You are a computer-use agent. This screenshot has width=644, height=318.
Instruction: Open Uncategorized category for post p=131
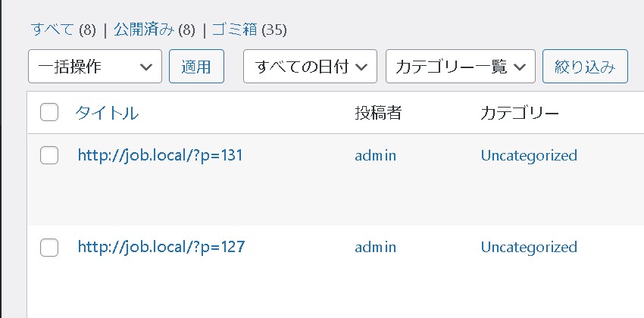pos(529,155)
